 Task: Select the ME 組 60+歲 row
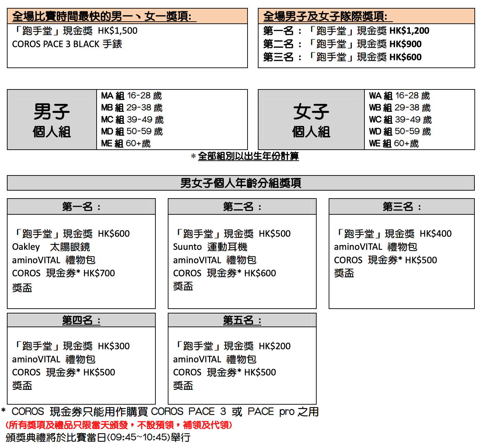(x=126, y=143)
